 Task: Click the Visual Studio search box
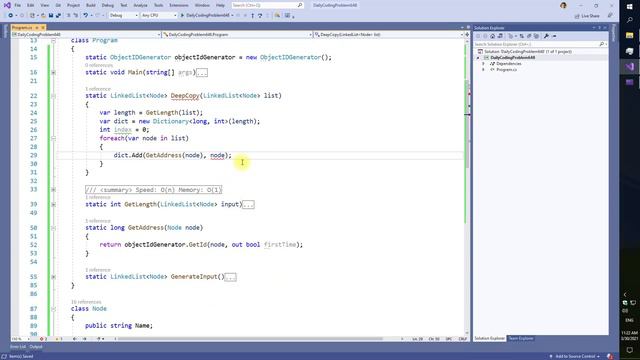coord(267,5)
